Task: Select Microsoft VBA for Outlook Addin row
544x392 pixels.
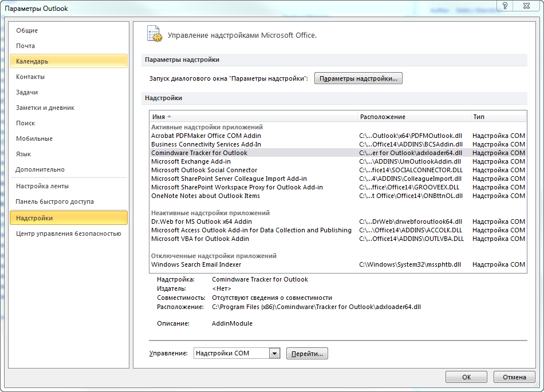Action: pyautogui.click(x=338, y=239)
